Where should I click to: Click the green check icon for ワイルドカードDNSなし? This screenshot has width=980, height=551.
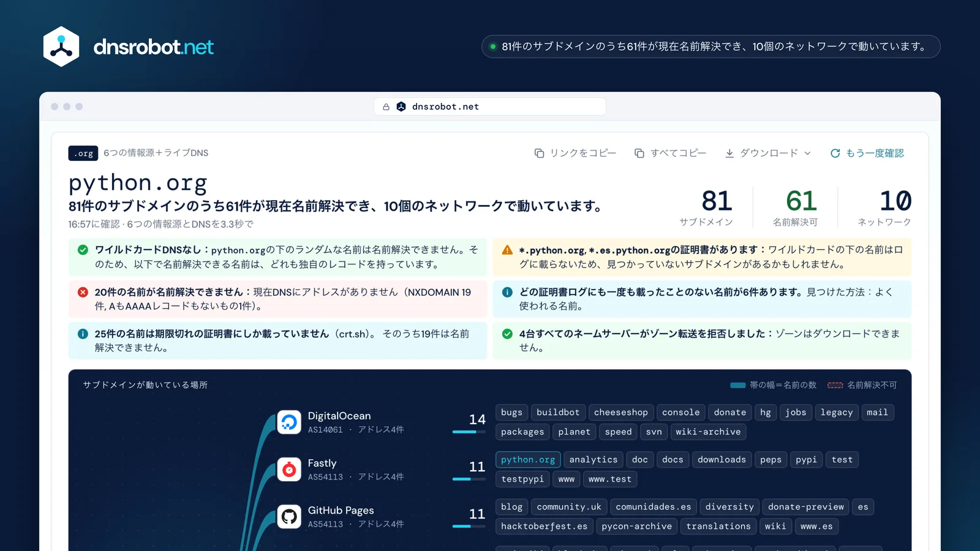coord(83,250)
